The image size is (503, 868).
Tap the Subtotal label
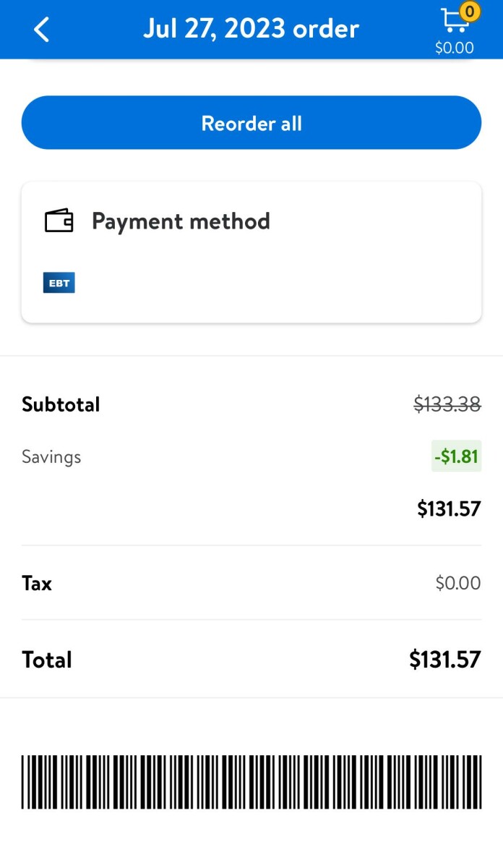click(x=61, y=404)
